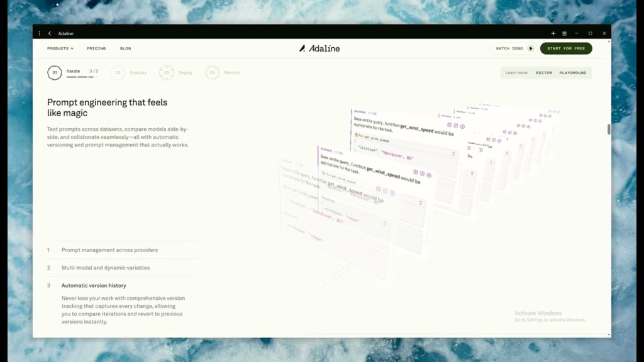644x362 pixels.
Task: Click the new tab plus icon
Action: pos(553,33)
